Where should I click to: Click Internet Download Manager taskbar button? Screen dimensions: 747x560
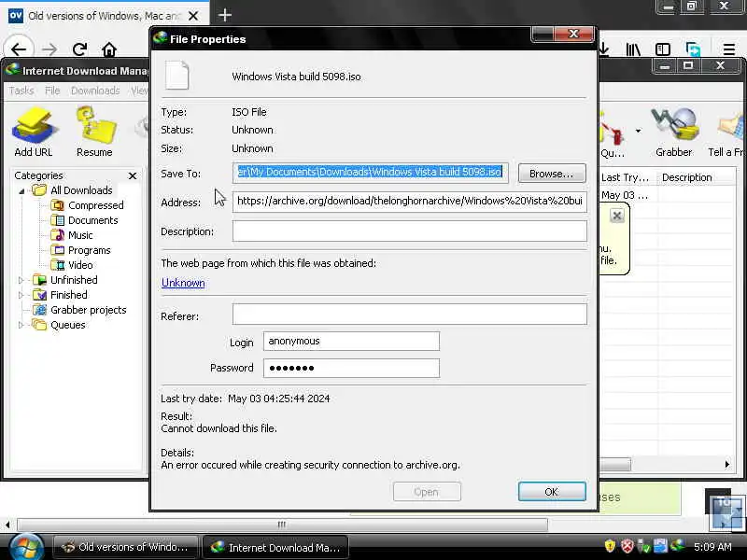pos(275,547)
